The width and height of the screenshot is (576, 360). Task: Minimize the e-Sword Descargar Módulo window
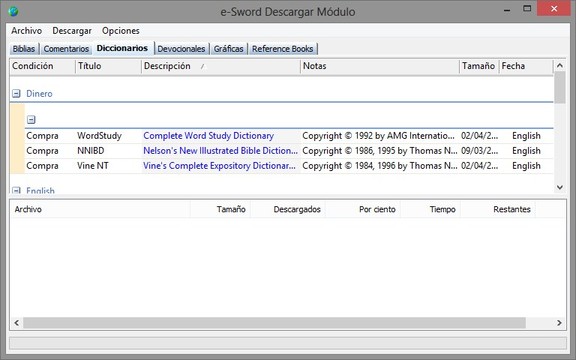tap(507, 10)
